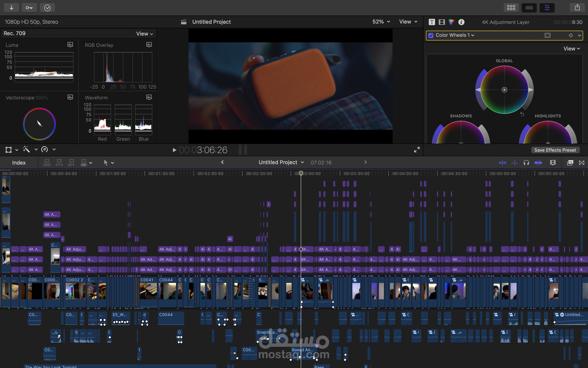588x368 pixels.
Task: Append clip to the storyline
Action: click(71, 163)
